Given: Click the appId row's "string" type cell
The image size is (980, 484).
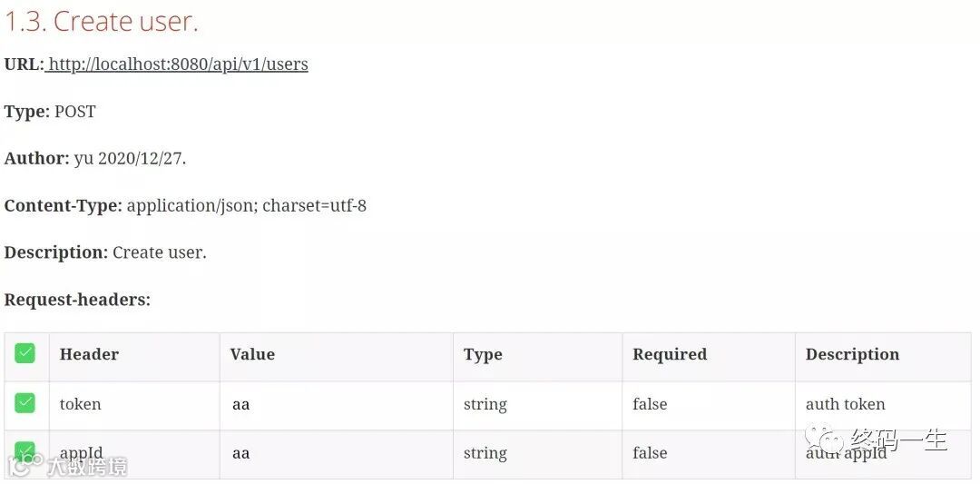Looking at the screenshot, I should [x=485, y=453].
